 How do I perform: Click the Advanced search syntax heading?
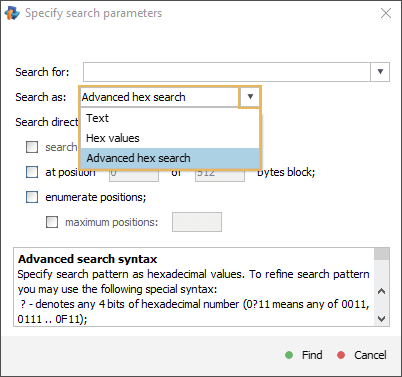tap(87, 259)
